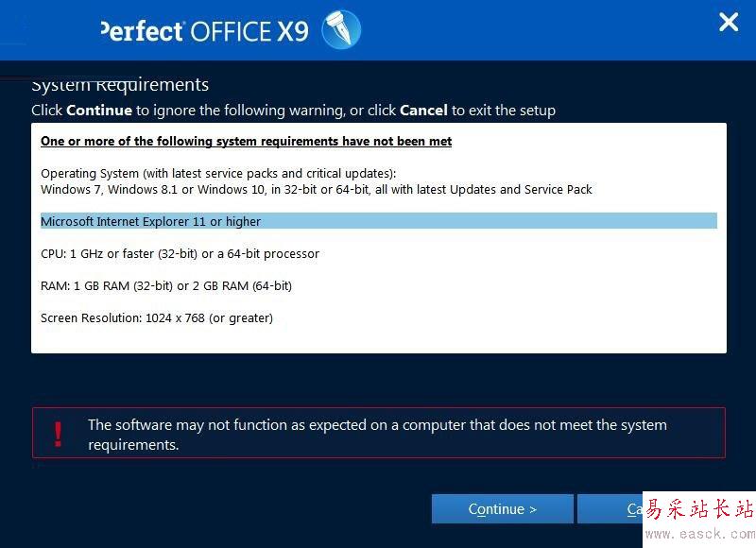
Task: Click the System Requirements heading
Action: (120, 85)
